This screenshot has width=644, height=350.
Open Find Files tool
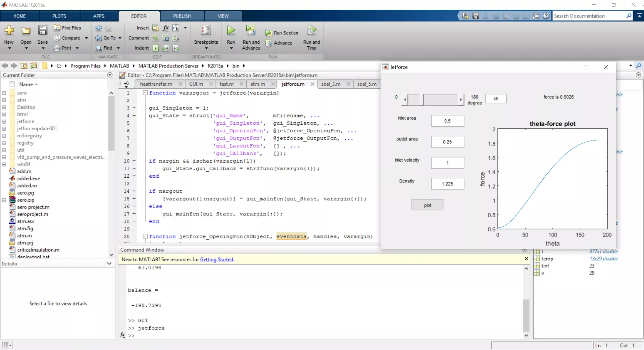67,28
